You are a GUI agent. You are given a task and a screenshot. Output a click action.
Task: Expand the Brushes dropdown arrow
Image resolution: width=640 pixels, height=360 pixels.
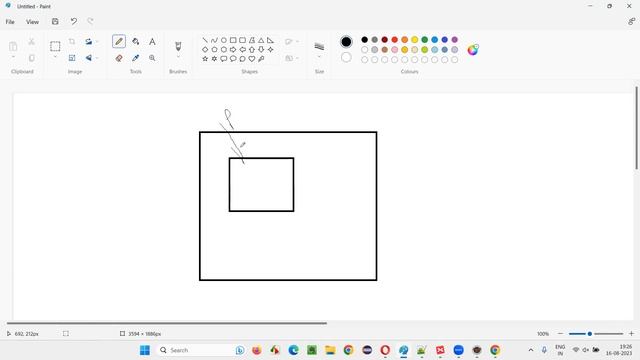pos(178,57)
